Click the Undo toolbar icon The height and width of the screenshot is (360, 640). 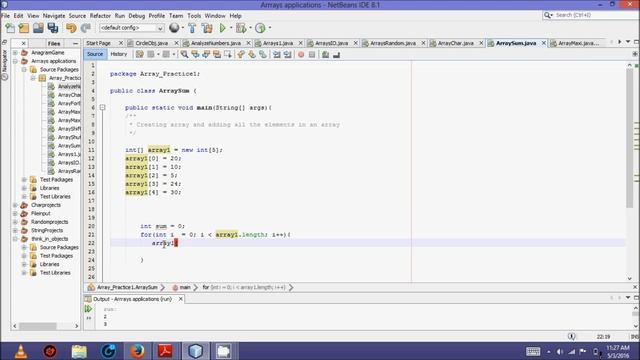tap(71, 28)
